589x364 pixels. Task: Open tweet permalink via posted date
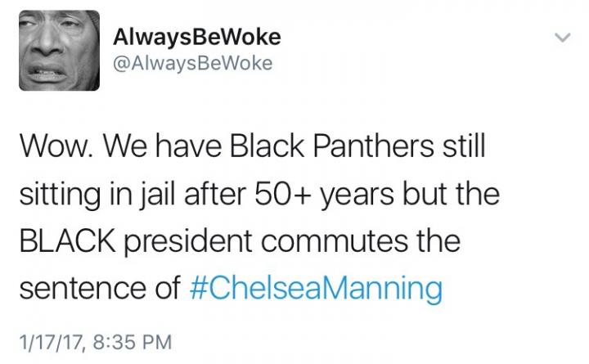click(x=96, y=342)
